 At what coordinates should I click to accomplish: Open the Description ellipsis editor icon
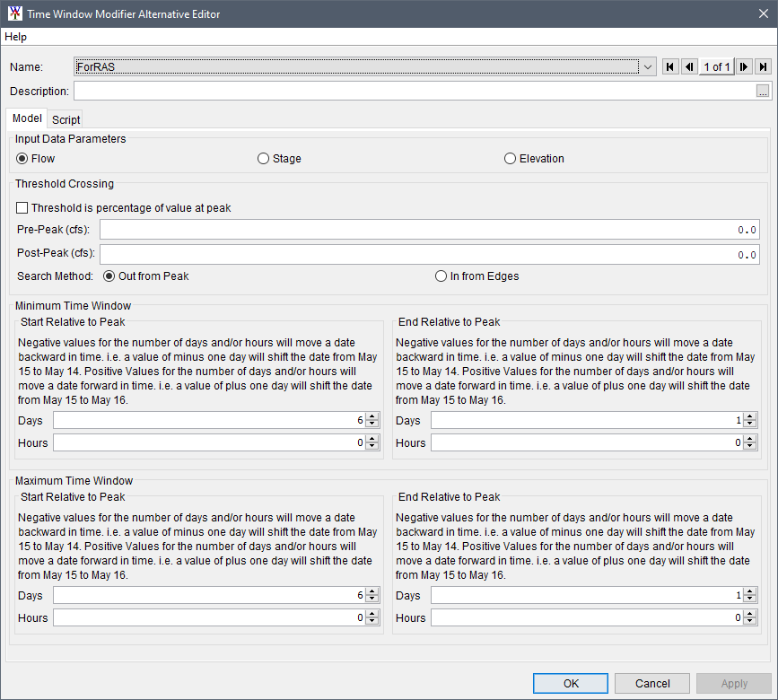(x=762, y=91)
